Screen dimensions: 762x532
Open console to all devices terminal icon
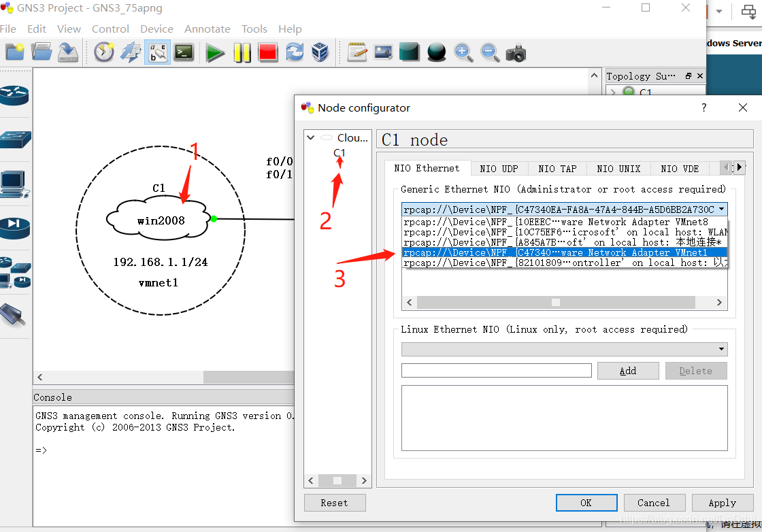coord(184,52)
